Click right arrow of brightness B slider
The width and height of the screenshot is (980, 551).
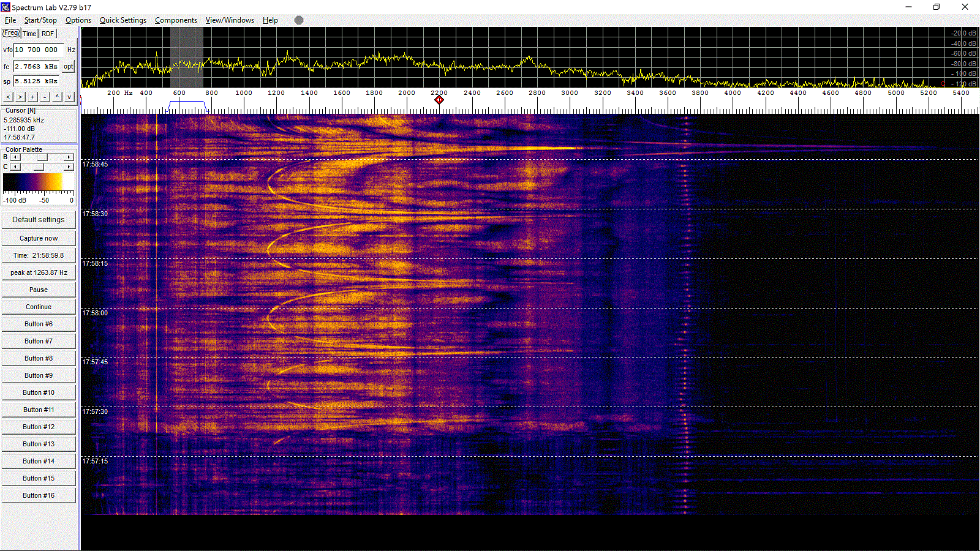point(69,157)
